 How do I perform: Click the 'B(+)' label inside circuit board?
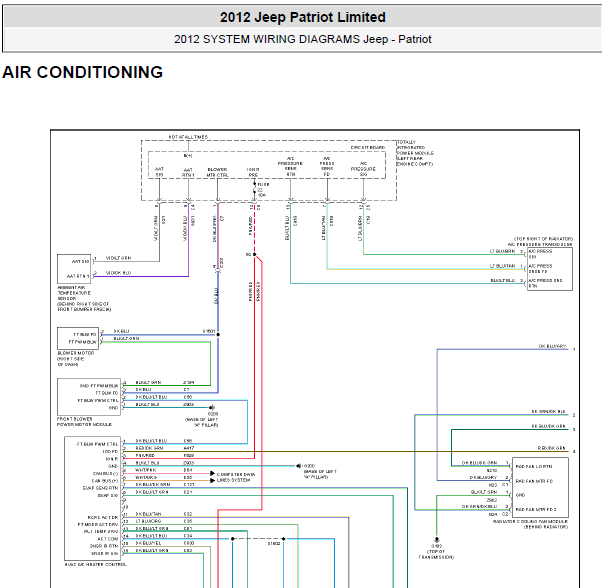click(x=188, y=156)
